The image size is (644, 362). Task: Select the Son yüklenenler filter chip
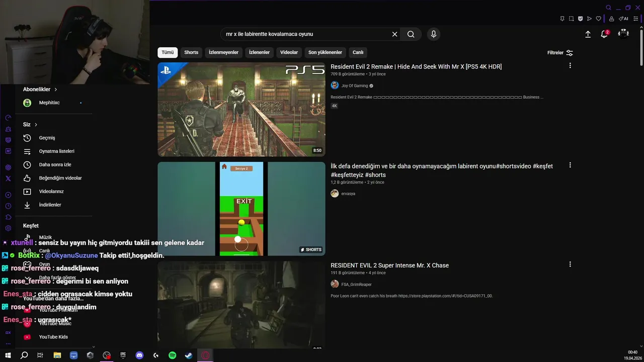(325, 52)
